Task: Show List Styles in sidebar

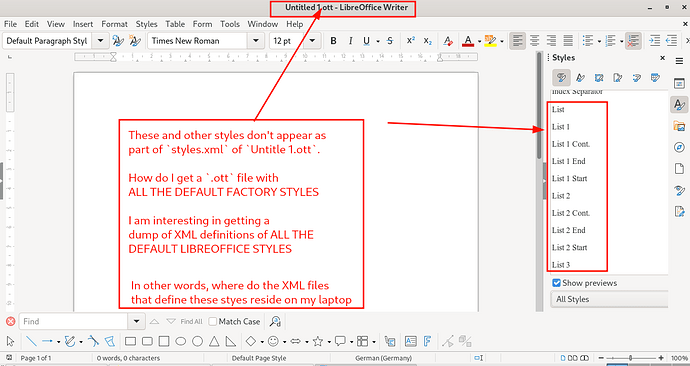Action: click(x=636, y=78)
